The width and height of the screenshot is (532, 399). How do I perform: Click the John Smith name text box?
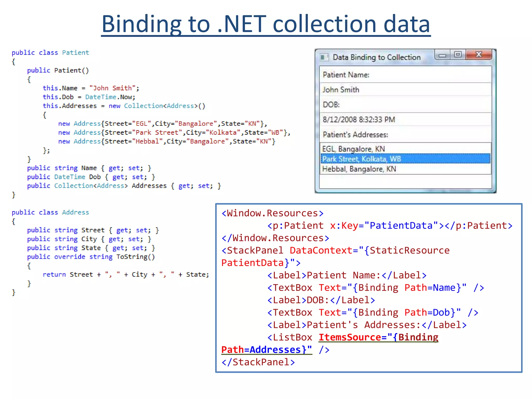point(405,90)
